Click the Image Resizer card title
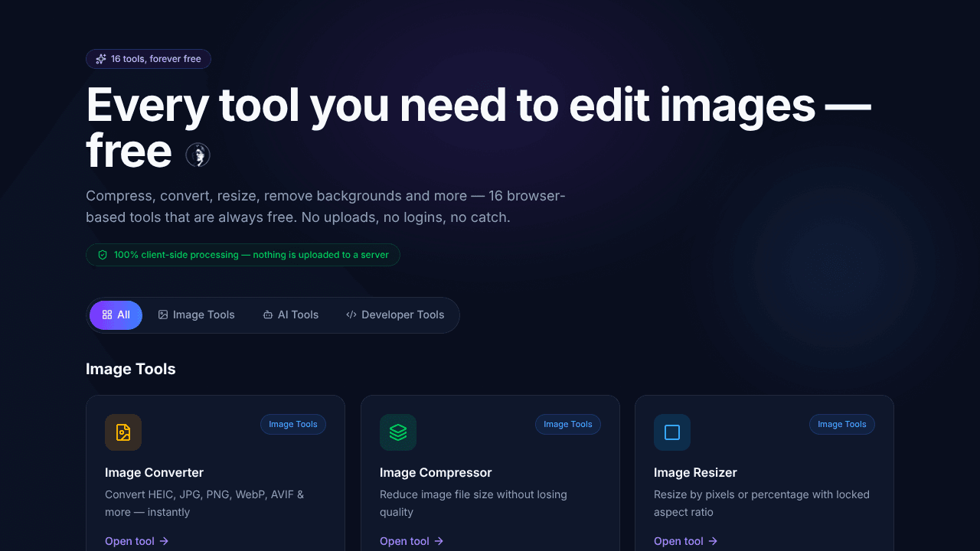The image size is (980, 551). pyautogui.click(x=695, y=473)
